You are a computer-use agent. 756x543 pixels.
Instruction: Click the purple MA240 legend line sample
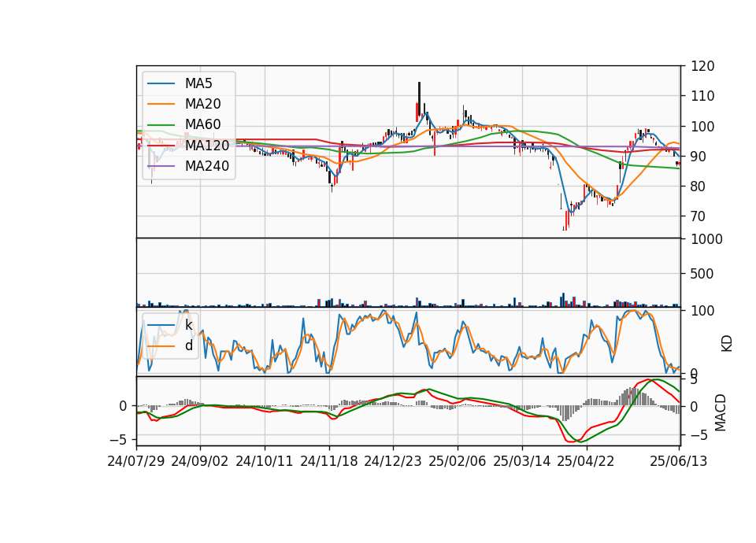click(x=161, y=166)
